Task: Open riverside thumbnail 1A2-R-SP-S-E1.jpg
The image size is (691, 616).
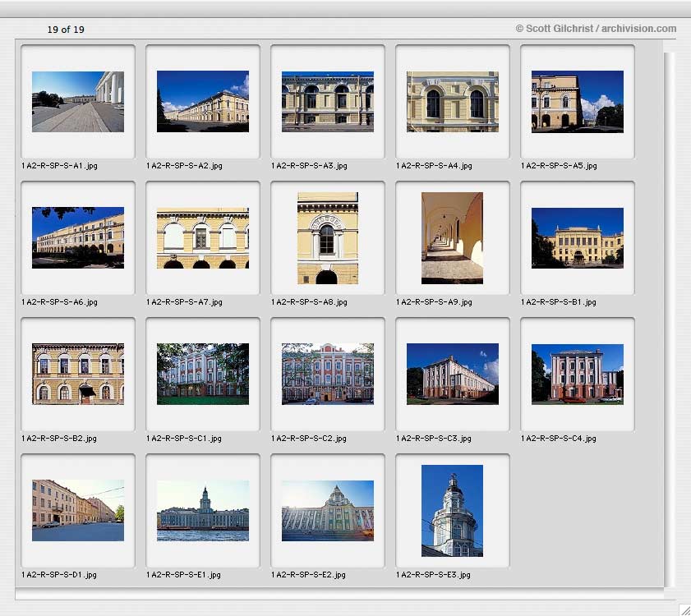Action: [203, 511]
